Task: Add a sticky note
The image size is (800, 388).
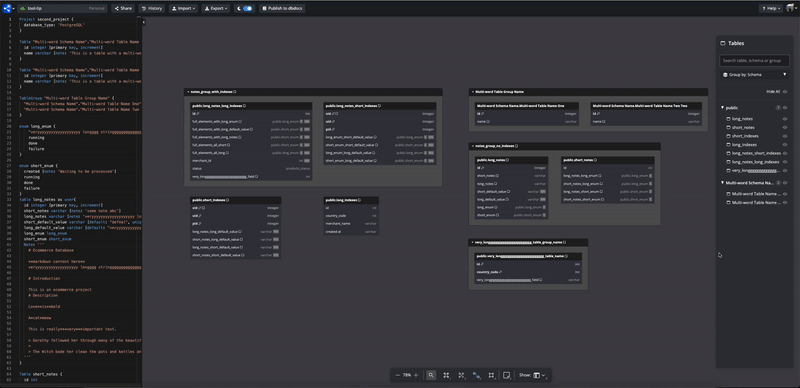Action: (507, 375)
